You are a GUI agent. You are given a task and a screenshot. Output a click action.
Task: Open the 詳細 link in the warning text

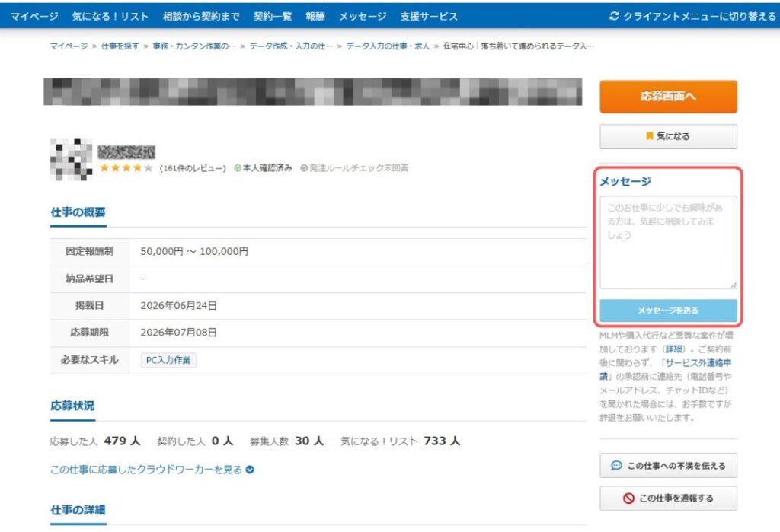[x=673, y=349]
